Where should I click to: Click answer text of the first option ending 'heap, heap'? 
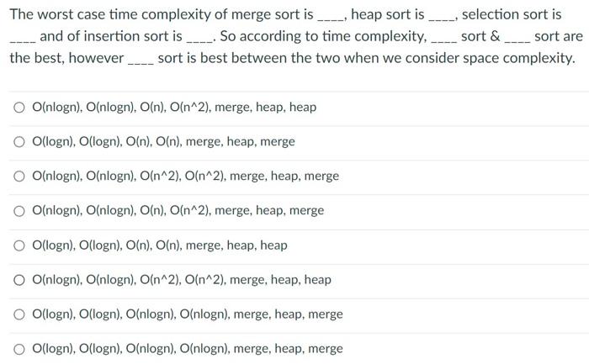point(174,108)
